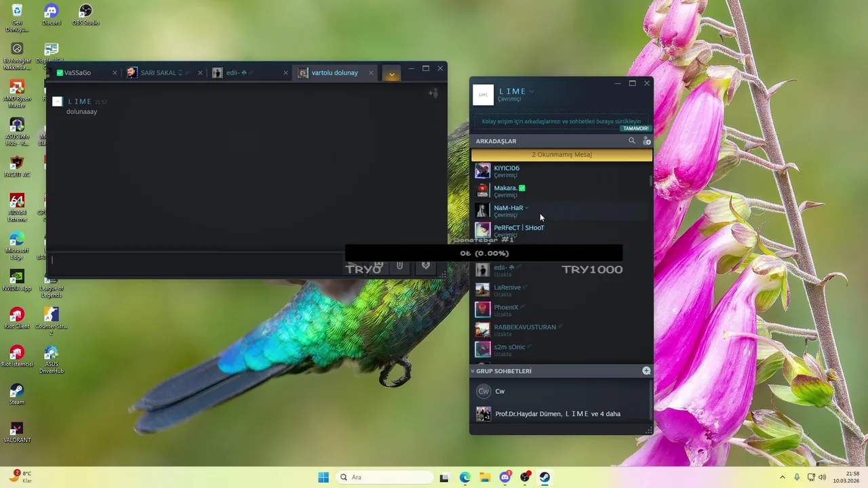
Task: Dismiss the tip with TAMAMDIR! button
Action: (635, 128)
